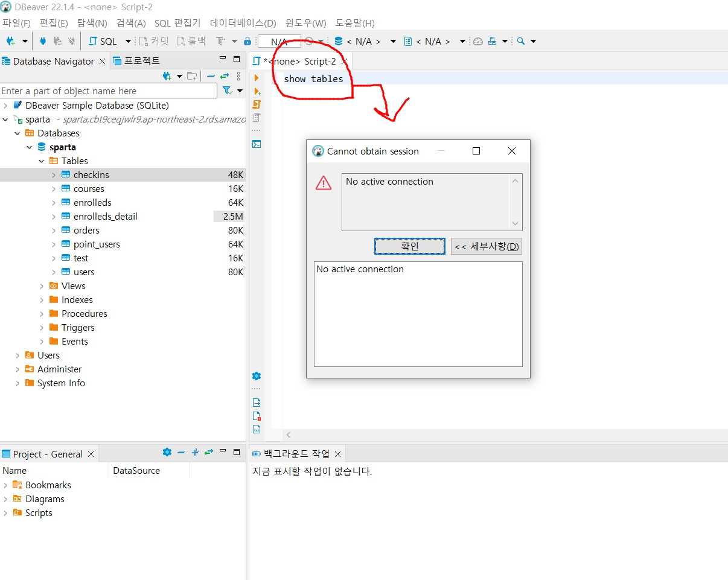The width and height of the screenshot is (728, 580).
Task: Select the Scripts folder in Project panel
Action: click(x=39, y=513)
